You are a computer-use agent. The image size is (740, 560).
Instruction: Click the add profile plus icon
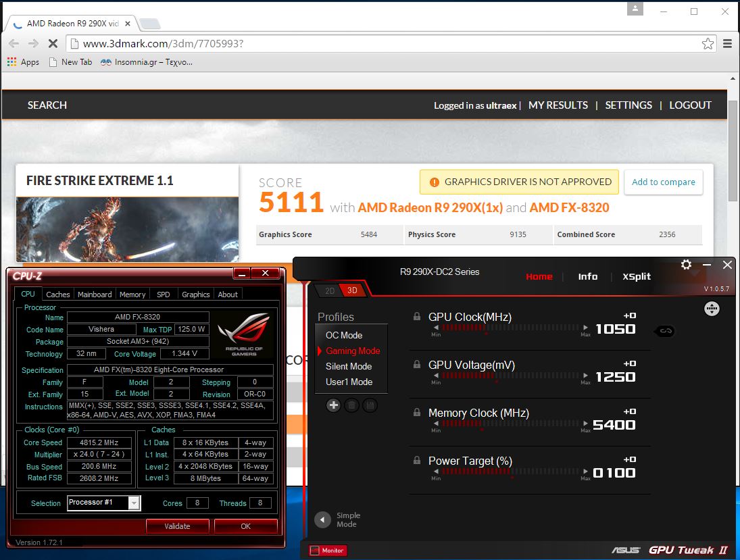(334, 405)
